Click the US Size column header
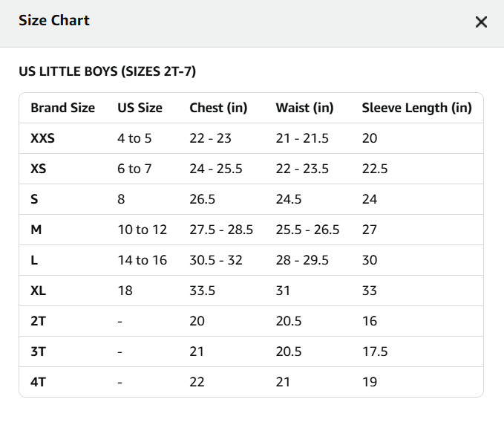 (140, 108)
